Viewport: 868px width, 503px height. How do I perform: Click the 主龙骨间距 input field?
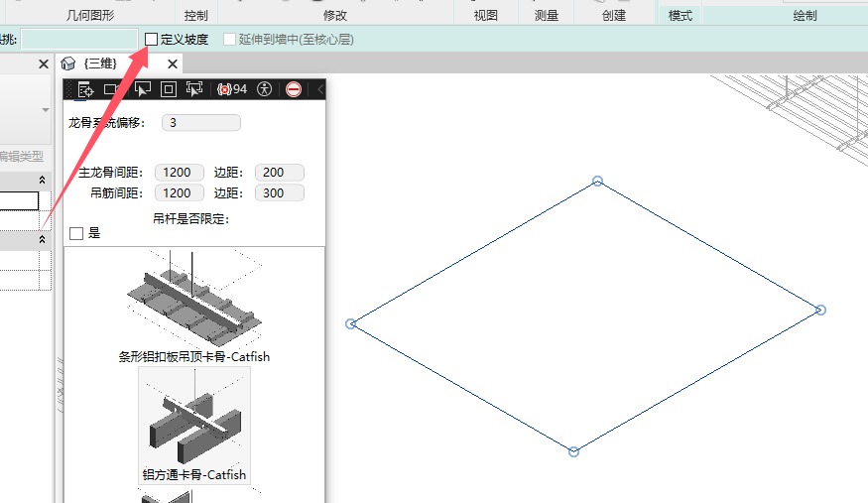[179, 173]
